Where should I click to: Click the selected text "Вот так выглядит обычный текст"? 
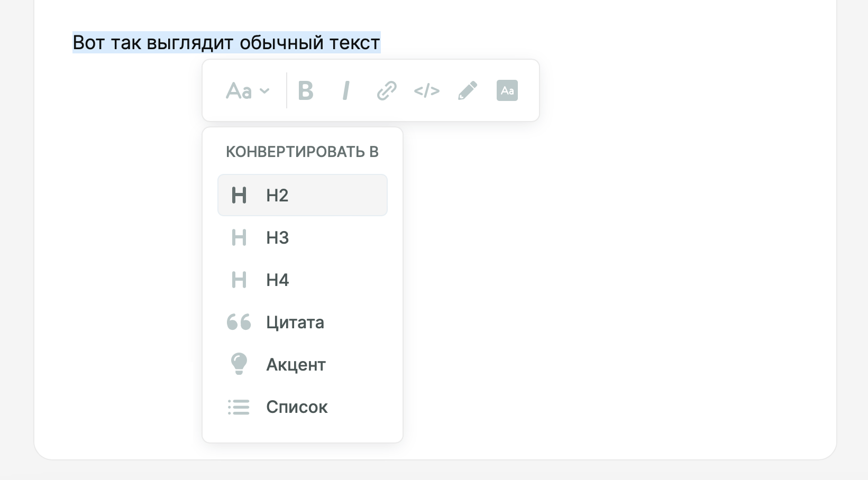226,42
